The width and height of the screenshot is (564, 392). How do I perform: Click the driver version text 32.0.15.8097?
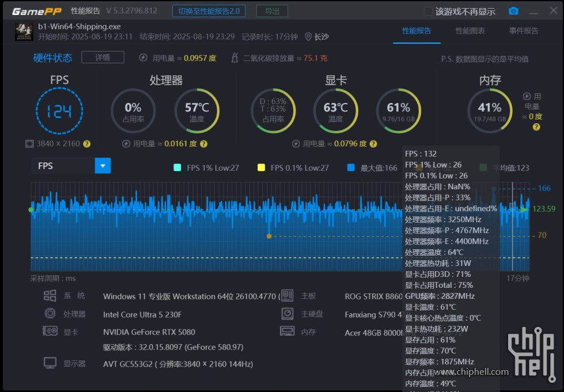point(173,347)
